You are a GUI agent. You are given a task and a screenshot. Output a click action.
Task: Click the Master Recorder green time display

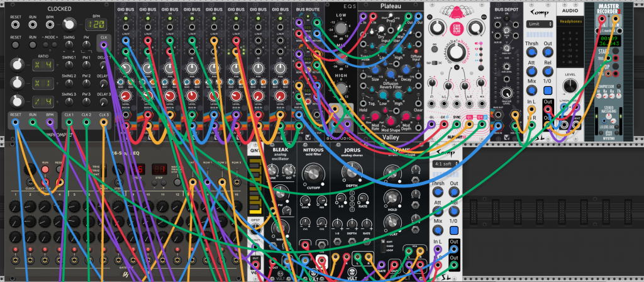click(x=608, y=40)
